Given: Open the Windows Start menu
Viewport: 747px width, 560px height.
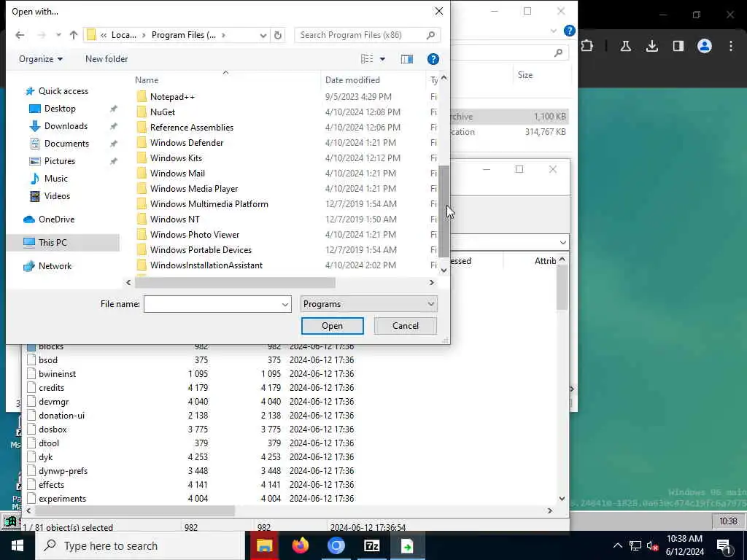Looking at the screenshot, I should tap(18, 545).
